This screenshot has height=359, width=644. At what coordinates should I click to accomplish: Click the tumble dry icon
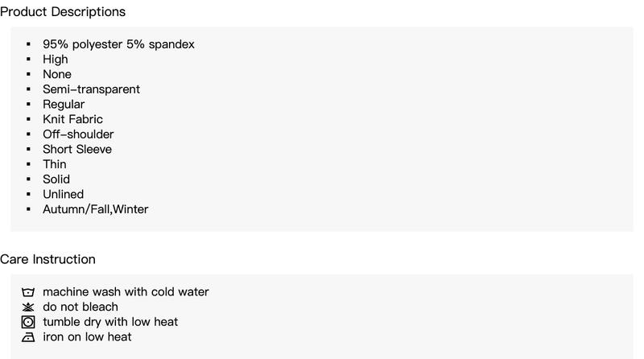[x=28, y=322]
